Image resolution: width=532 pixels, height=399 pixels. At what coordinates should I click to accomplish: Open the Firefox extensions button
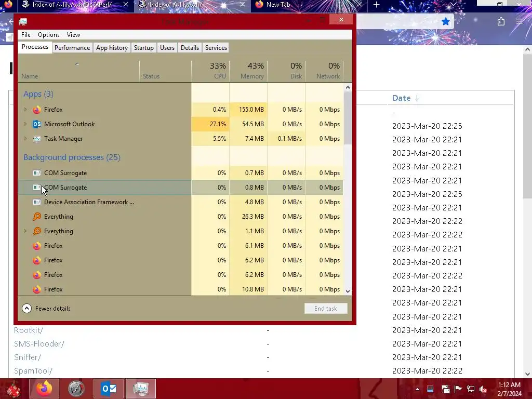(x=501, y=22)
